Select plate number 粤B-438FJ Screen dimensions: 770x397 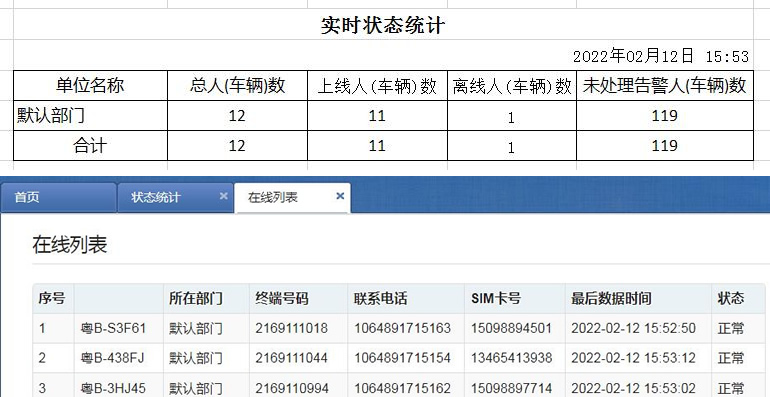coord(113,358)
